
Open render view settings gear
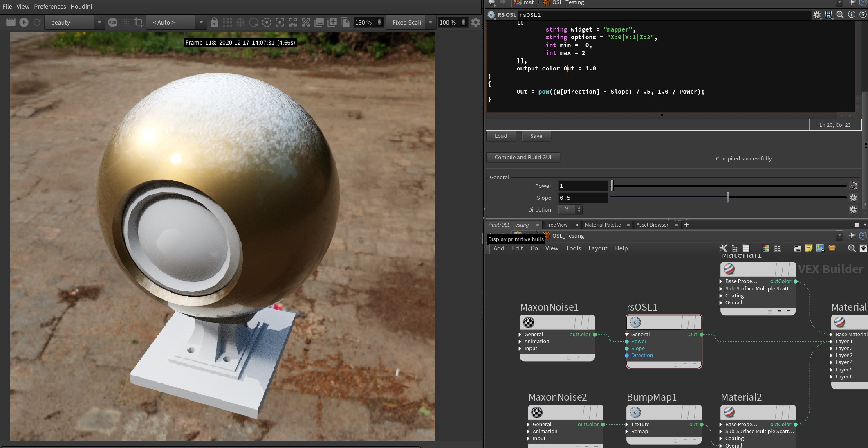tap(475, 23)
